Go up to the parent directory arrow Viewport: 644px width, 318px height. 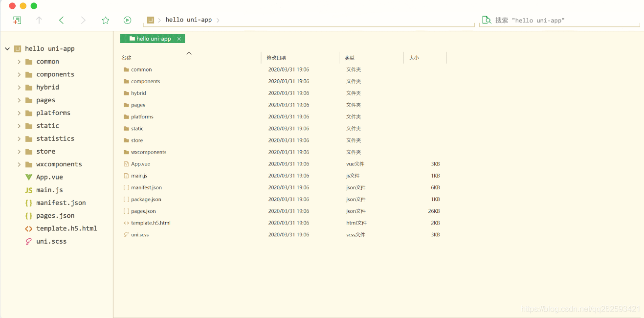39,20
